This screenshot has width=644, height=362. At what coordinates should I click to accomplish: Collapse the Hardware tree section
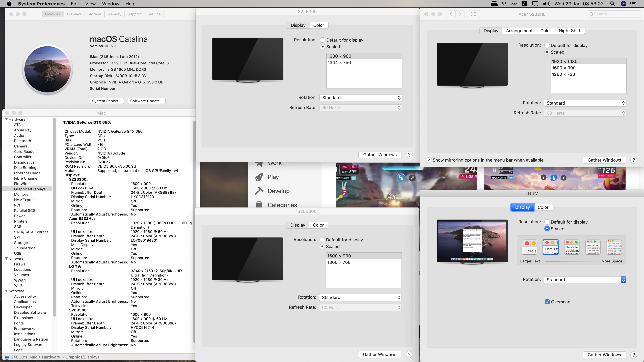pos(6,119)
